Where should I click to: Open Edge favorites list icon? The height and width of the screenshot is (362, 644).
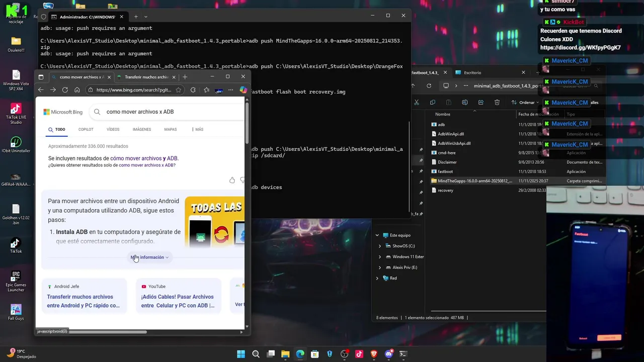pos(207,90)
